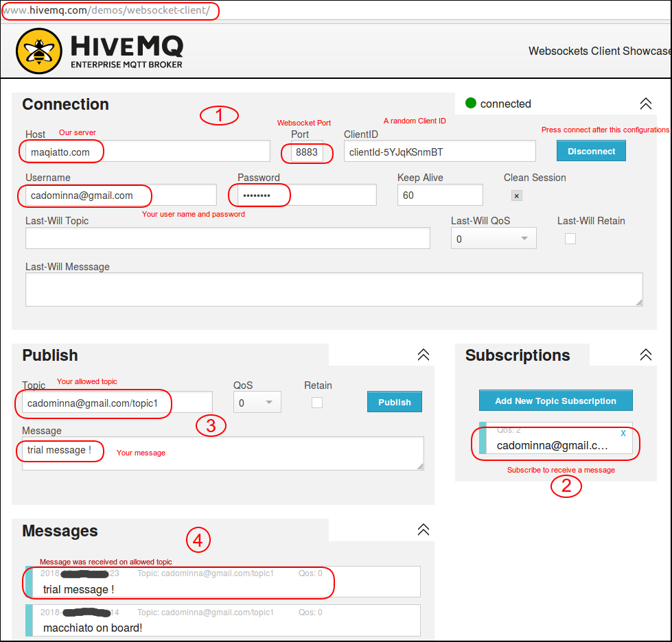Tick the Publish Retain checkbox
The height and width of the screenshot is (642, 672).
click(x=317, y=403)
